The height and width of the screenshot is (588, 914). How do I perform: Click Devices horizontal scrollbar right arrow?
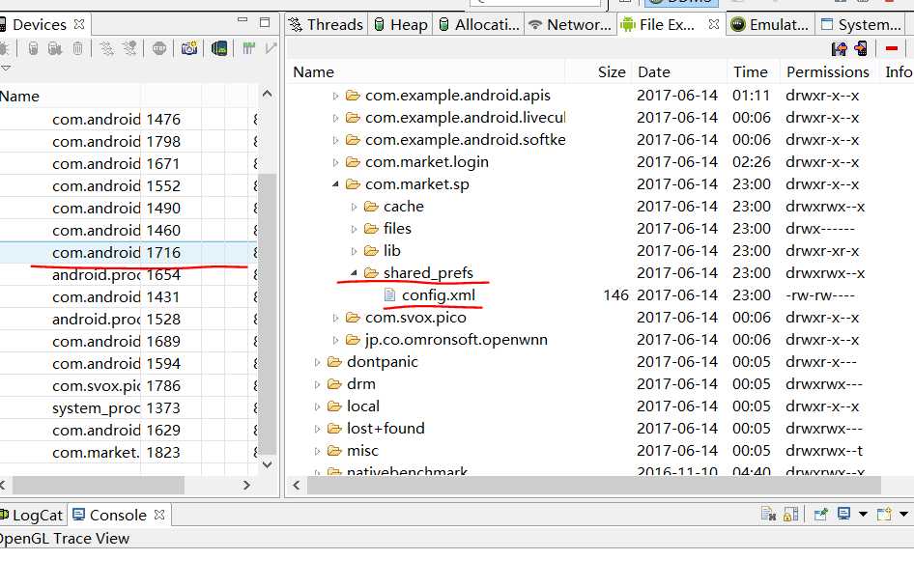coord(247,485)
